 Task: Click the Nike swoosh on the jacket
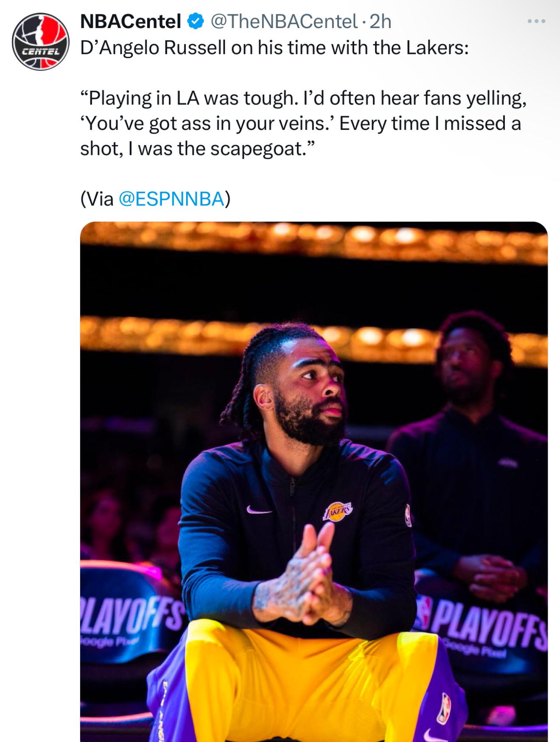coord(258,510)
